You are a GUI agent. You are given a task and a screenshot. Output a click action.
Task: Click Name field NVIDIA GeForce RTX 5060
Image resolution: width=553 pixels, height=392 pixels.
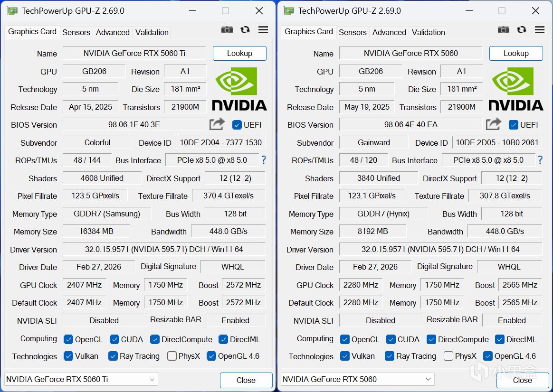tap(411, 53)
